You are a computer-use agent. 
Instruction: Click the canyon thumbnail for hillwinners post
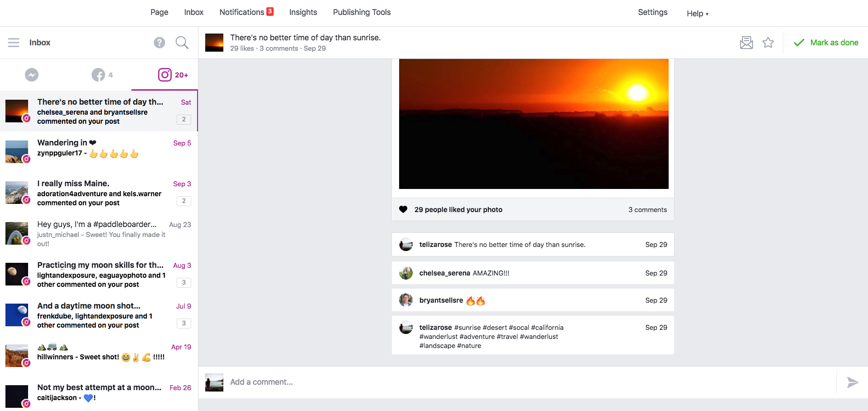pyautogui.click(x=17, y=356)
